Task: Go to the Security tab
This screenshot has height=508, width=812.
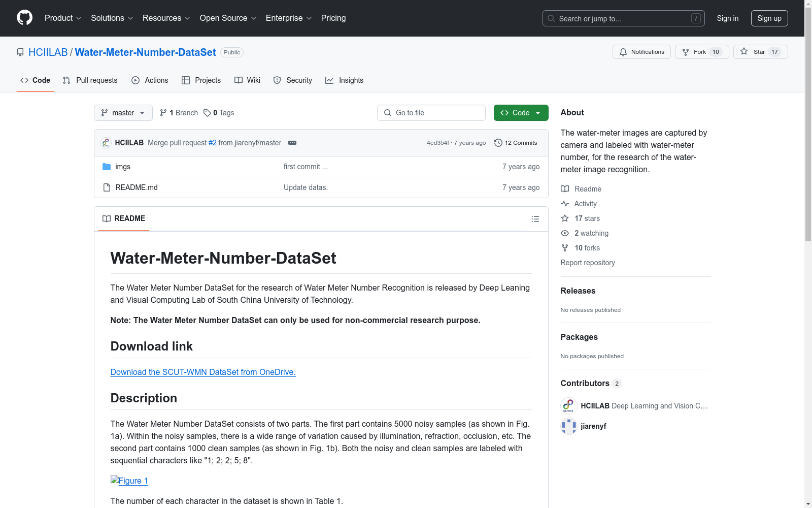Action: (x=293, y=80)
